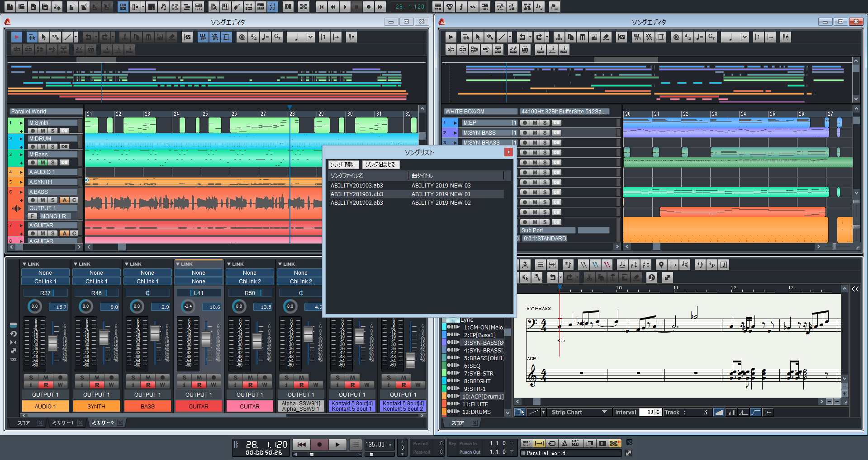The image size is (868, 460).
Task: Expand the LINK section on first mixer channel
Action: (24, 264)
